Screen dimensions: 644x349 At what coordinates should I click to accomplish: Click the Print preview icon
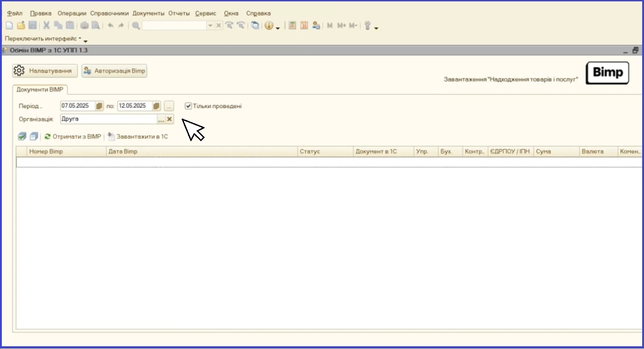(96, 26)
